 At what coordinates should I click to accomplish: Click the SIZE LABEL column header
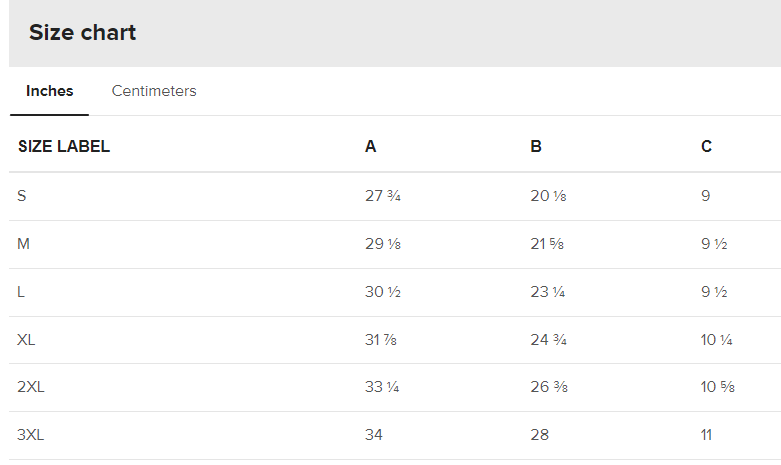tap(64, 147)
